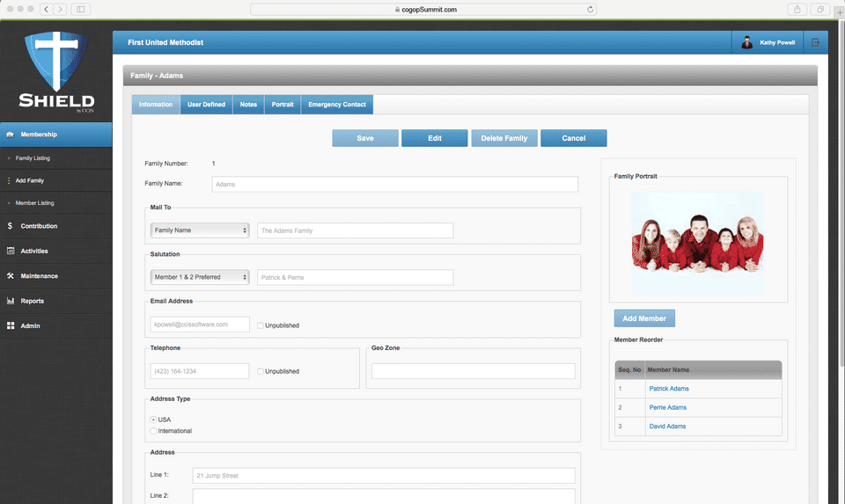Open the Mail To Family Name dropdown
This screenshot has width=845, height=504.
[200, 230]
